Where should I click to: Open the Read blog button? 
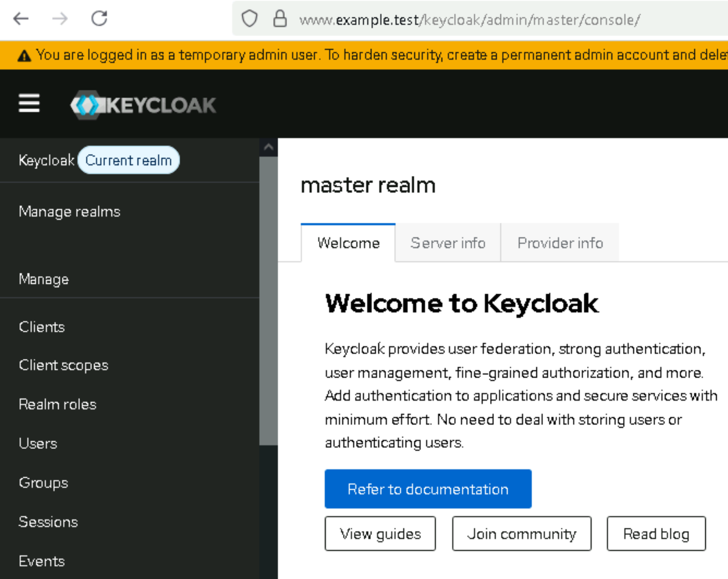656,534
